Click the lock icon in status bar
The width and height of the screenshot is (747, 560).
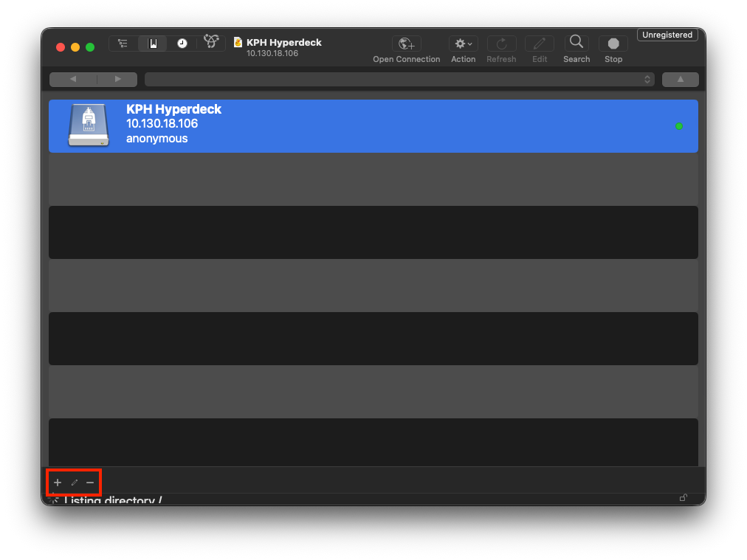point(684,497)
